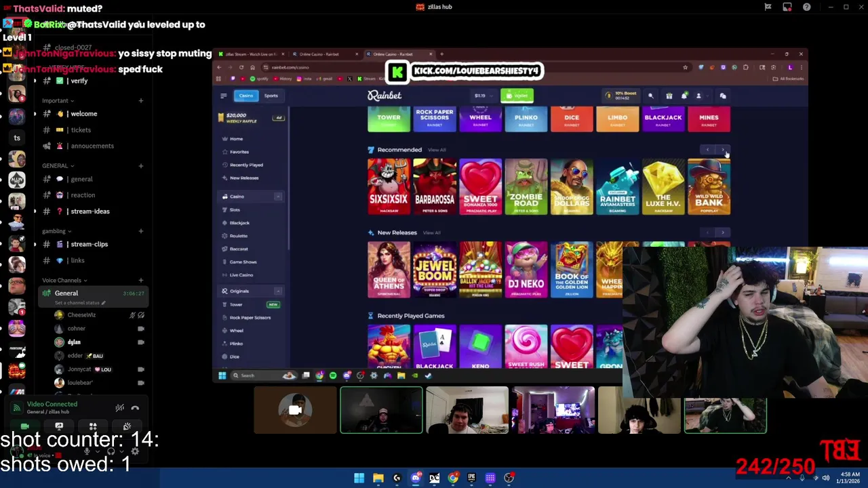The image size is (868, 488).
Task: Toggle noise suppression in Discord voice panel
Action: (119, 408)
